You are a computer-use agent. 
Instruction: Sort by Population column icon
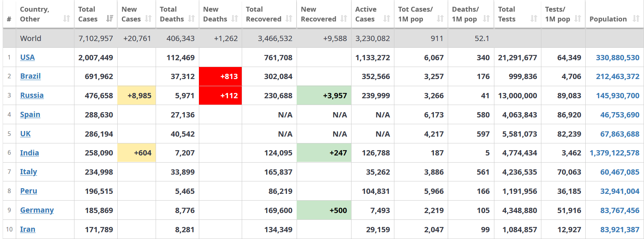tap(636, 18)
